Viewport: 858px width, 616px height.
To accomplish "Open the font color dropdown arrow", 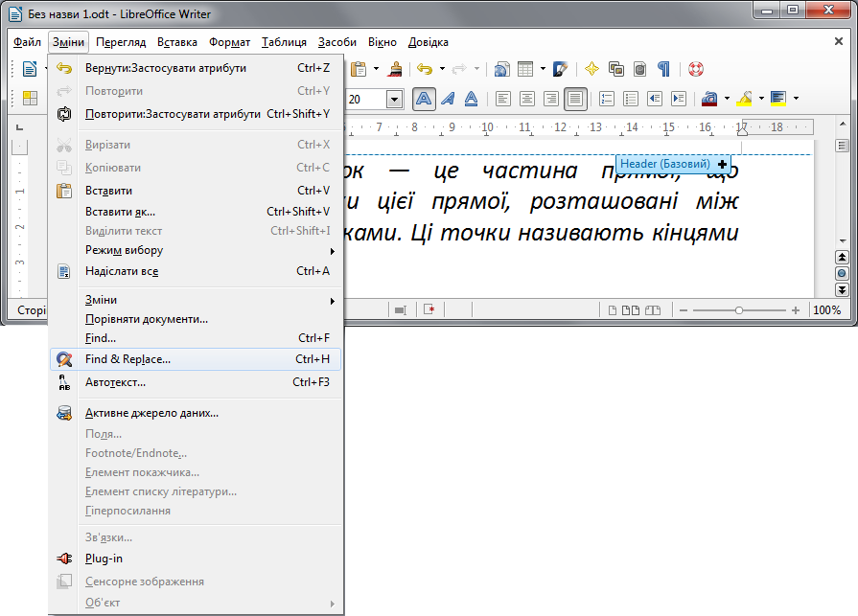I will 727,99.
